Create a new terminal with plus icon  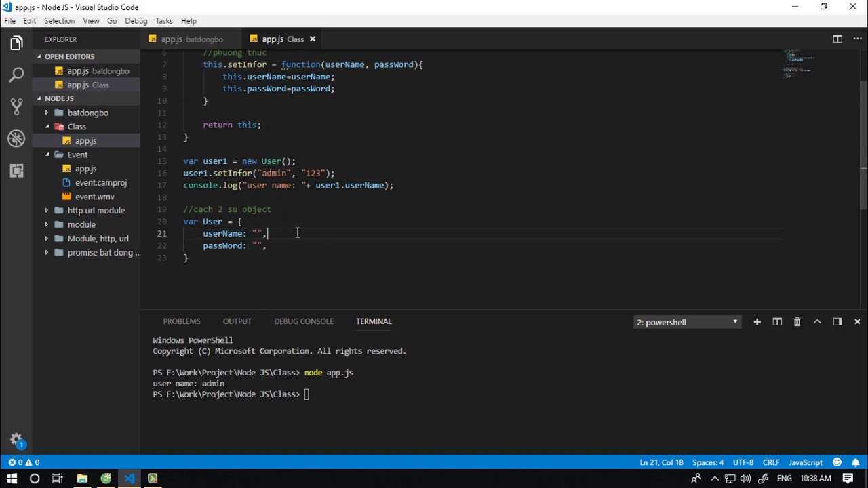(x=757, y=322)
